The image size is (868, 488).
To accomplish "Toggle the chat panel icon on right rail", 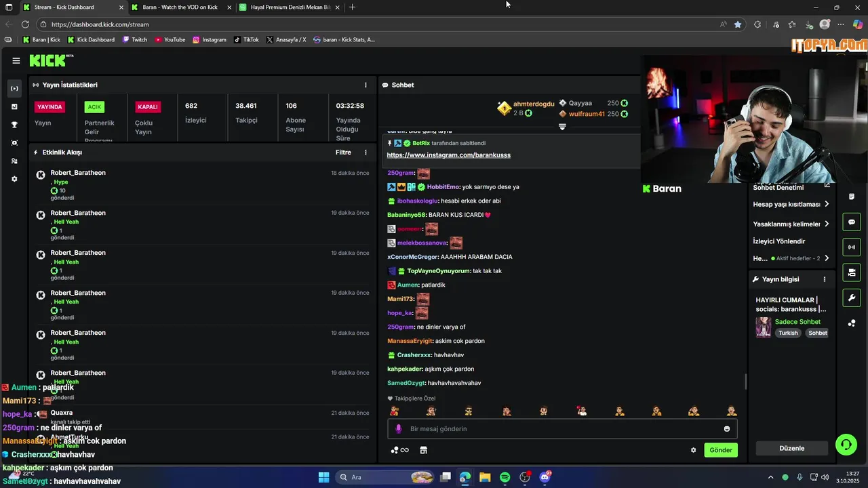I will (852, 222).
